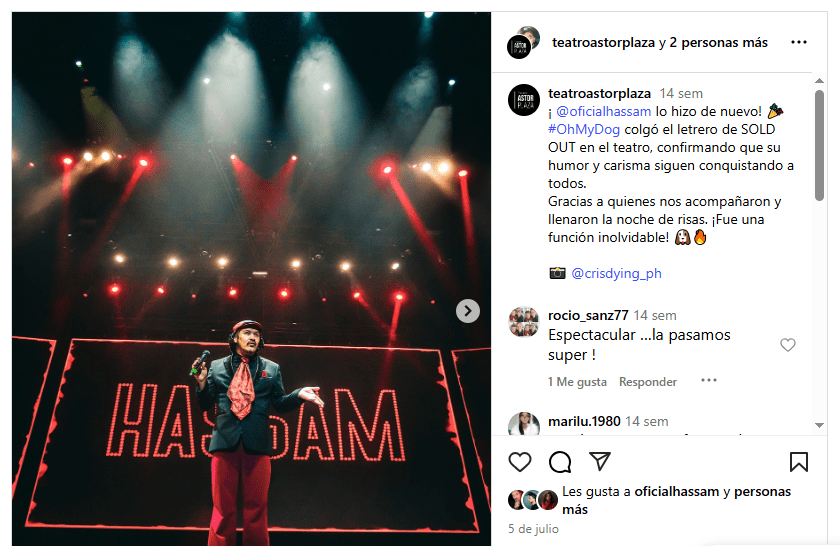Open the @crisdying_ph photographer link
The image size is (840, 546).
[x=616, y=273]
